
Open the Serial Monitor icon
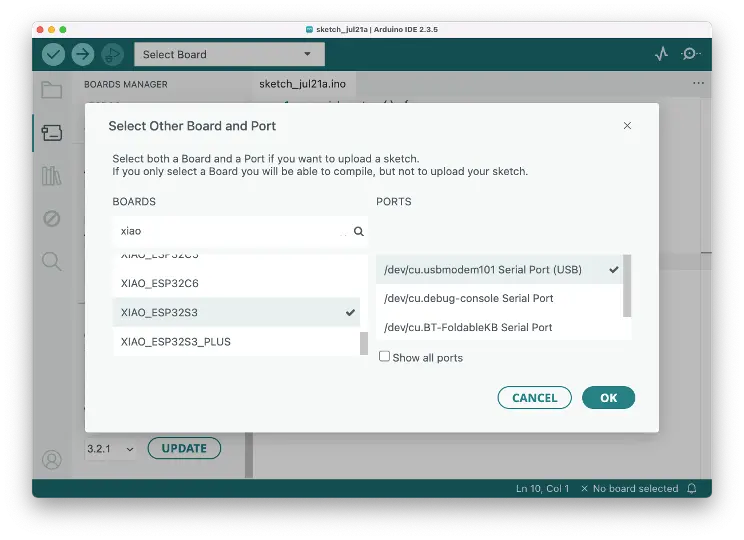(691, 54)
